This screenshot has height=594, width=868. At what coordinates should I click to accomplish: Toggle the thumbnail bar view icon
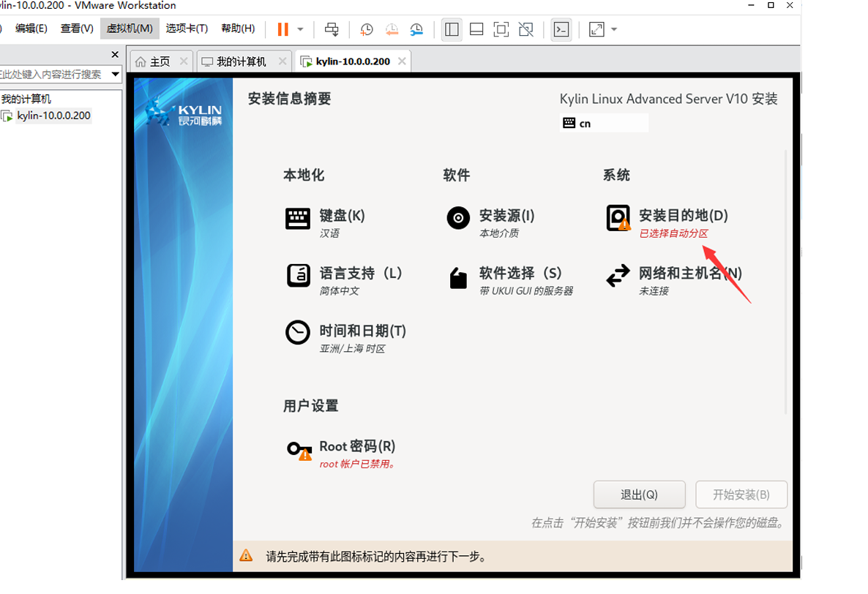476,29
